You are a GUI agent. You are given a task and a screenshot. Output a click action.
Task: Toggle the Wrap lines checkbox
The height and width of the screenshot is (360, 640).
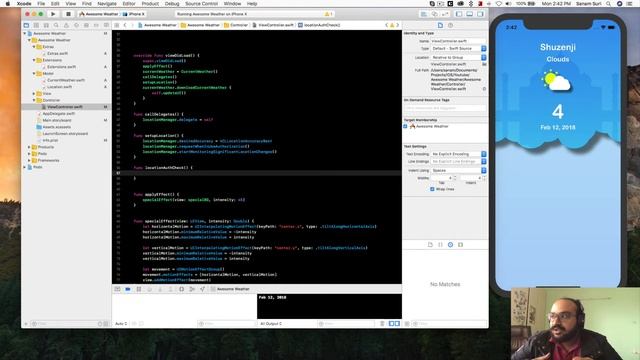432,189
